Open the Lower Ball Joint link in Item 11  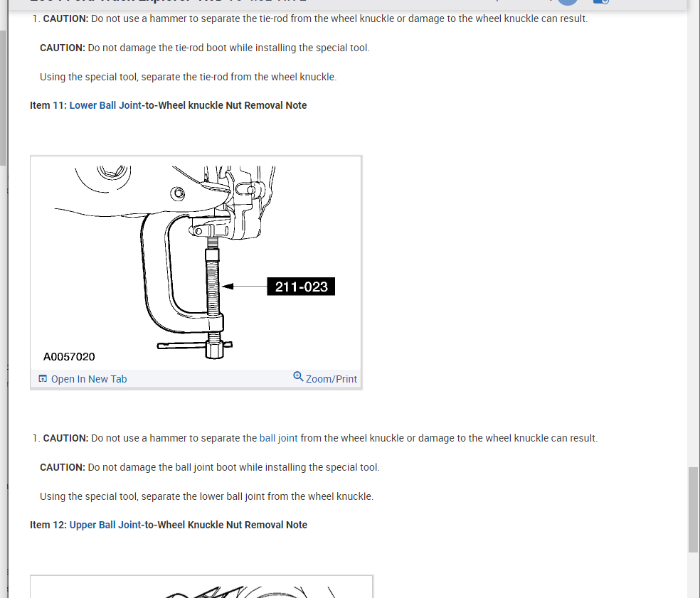point(105,105)
